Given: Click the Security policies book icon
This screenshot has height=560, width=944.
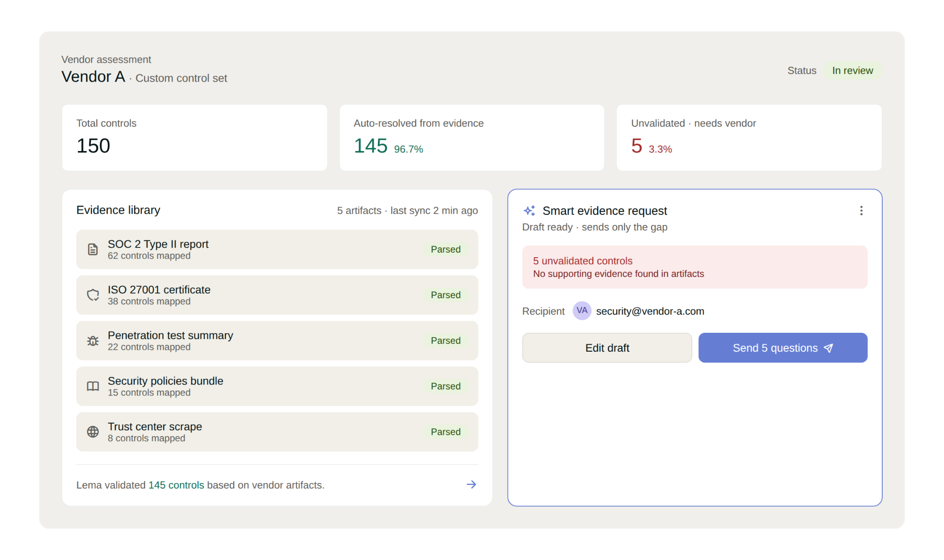Looking at the screenshot, I should tap(93, 386).
